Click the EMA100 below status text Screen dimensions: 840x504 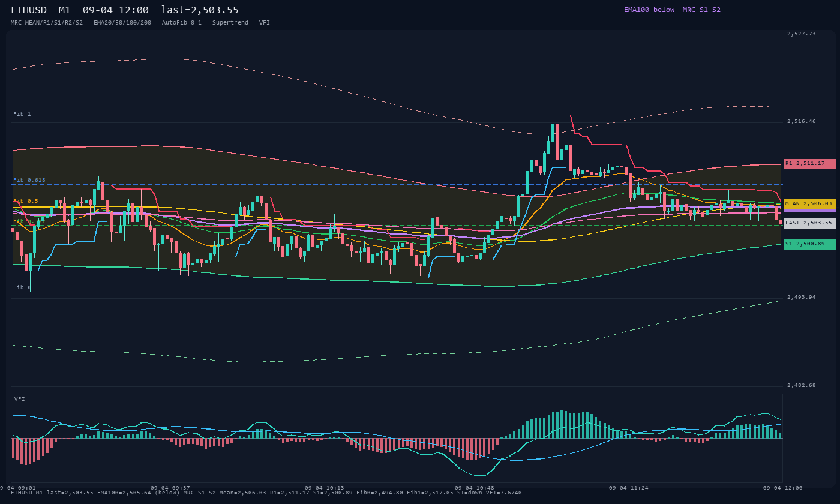click(649, 10)
